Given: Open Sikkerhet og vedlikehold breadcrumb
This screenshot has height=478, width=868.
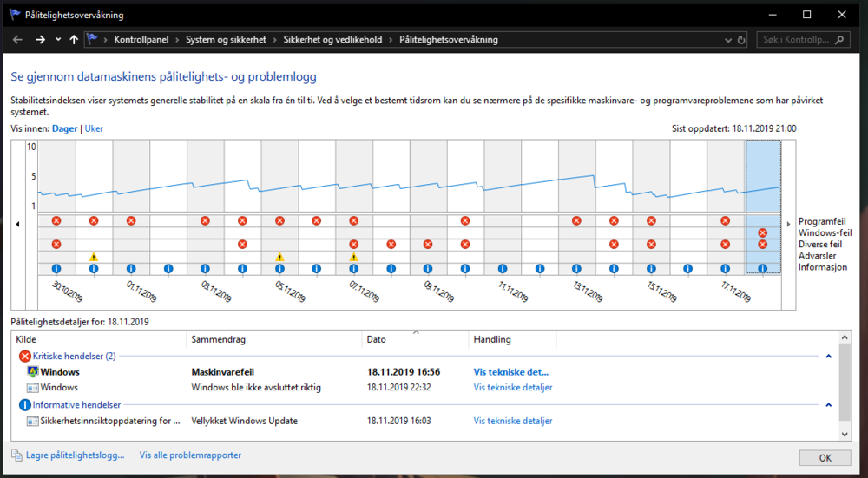Looking at the screenshot, I should click(x=332, y=40).
